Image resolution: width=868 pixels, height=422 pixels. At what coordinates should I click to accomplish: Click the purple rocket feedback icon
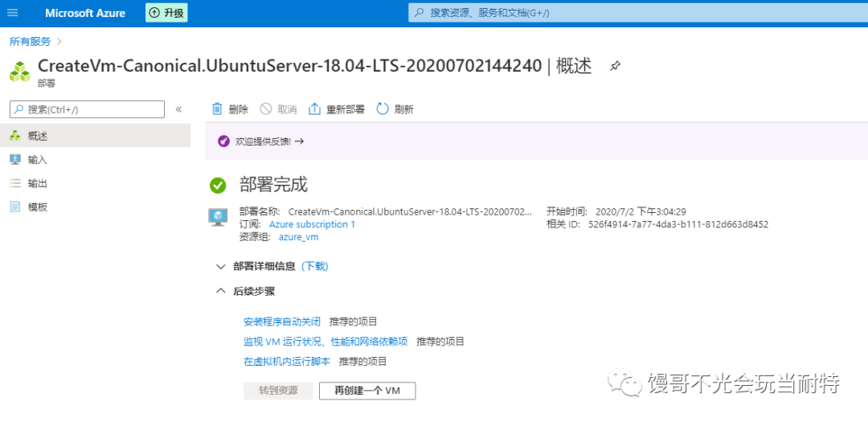[223, 141]
